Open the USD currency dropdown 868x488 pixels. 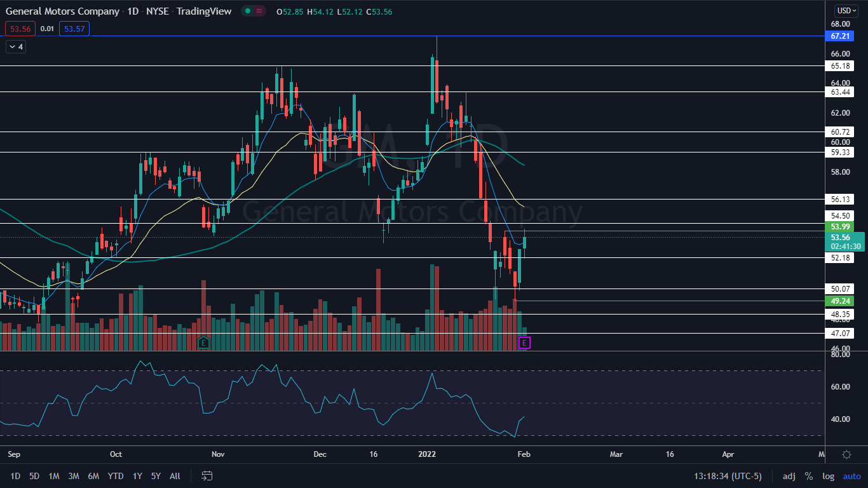coord(846,11)
